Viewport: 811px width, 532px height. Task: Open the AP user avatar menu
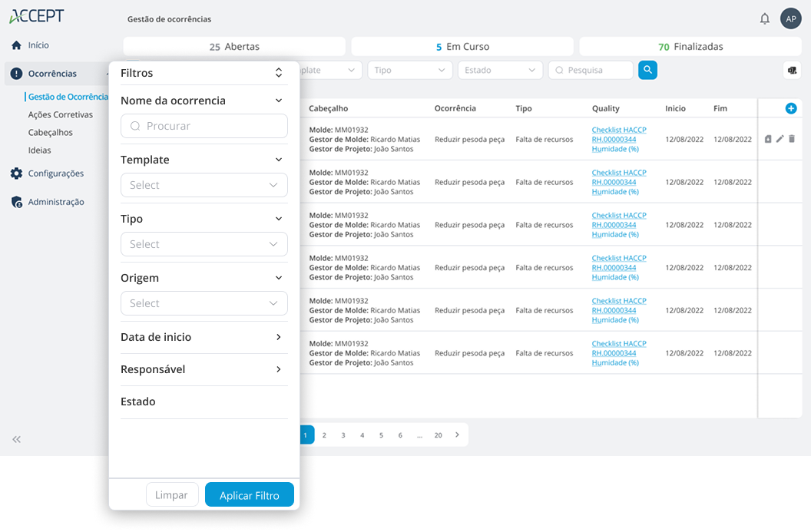pyautogui.click(x=790, y=18)
